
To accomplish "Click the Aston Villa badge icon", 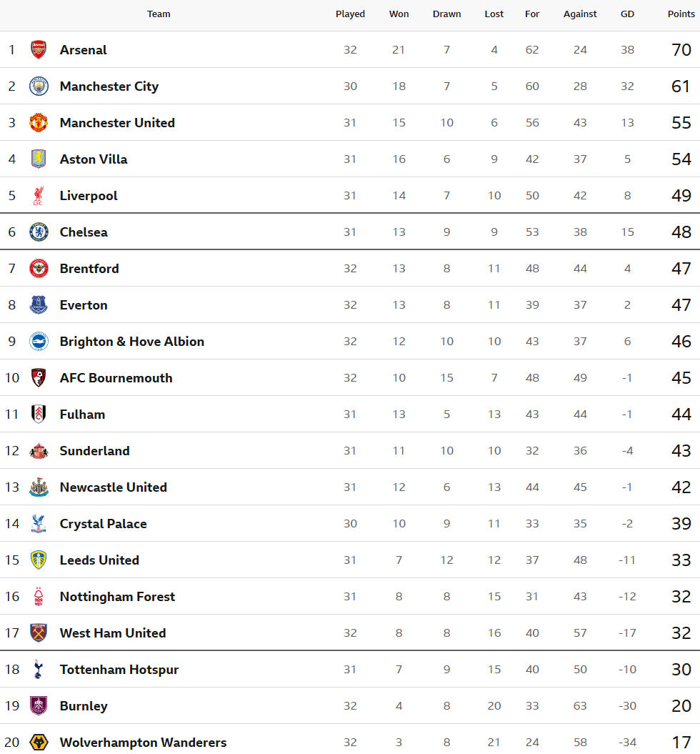I will pyautogui.click(x=39, y=159).
